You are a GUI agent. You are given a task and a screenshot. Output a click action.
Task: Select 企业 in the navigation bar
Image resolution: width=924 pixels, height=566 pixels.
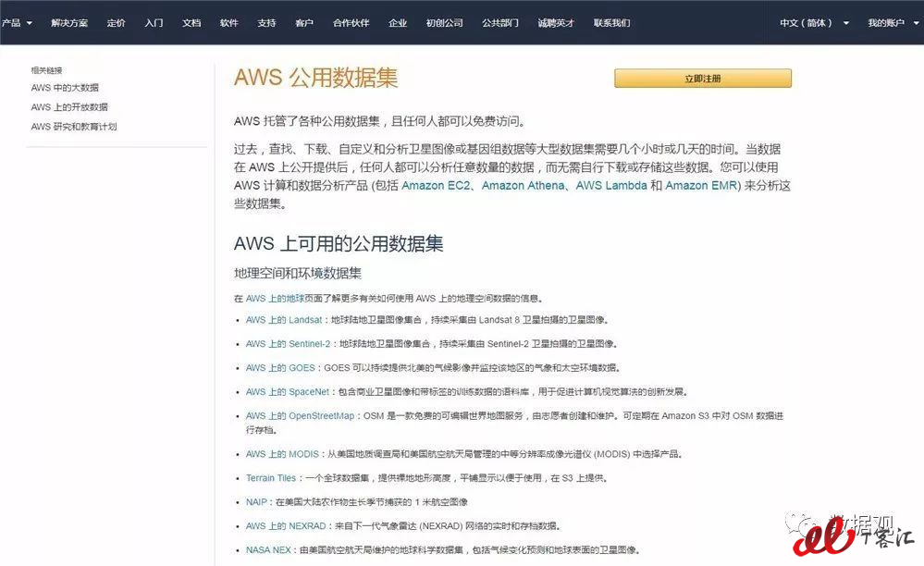(x=398, y=23)
